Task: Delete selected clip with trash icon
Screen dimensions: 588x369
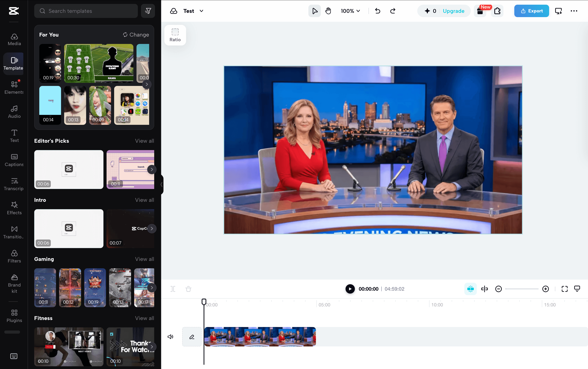Action: pos(188,289)
